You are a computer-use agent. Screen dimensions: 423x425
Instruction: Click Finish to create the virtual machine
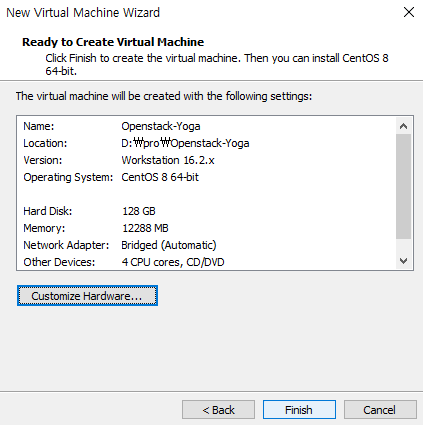[x=299, y=410]
